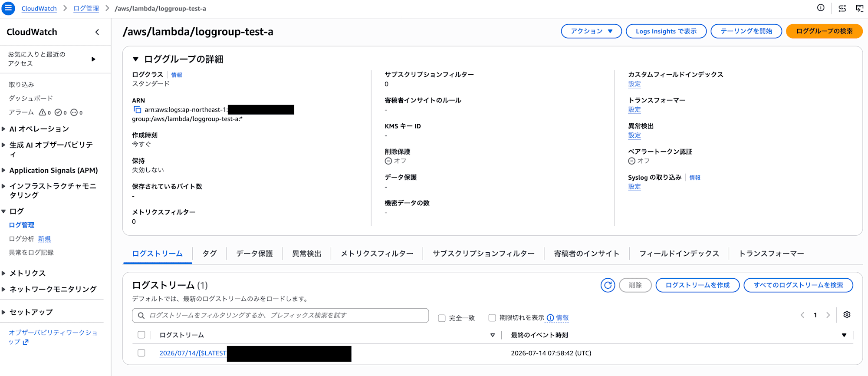868x376 pixels.
Task: Open オブザーバビリティワークショップ link
Action: 53,337
